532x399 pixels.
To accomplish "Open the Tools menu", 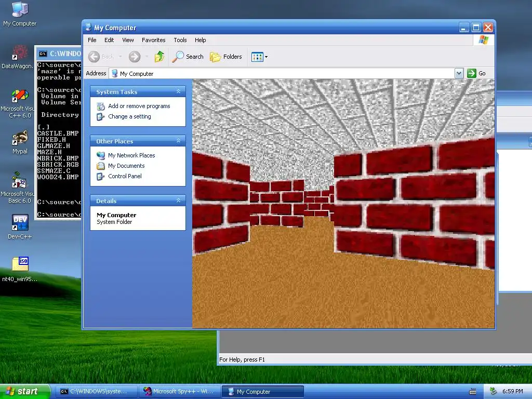I will tap(180, 40).
